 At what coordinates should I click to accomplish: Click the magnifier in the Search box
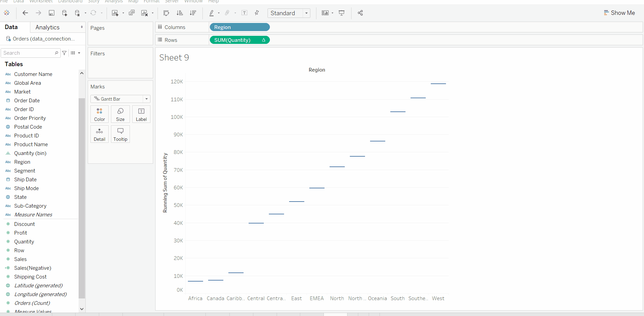57,53
